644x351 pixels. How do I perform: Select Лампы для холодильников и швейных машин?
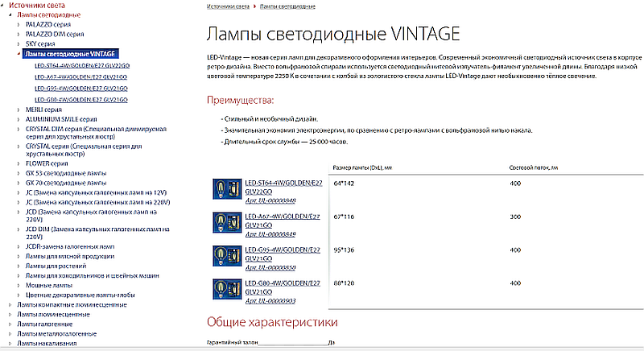(92, 276)
